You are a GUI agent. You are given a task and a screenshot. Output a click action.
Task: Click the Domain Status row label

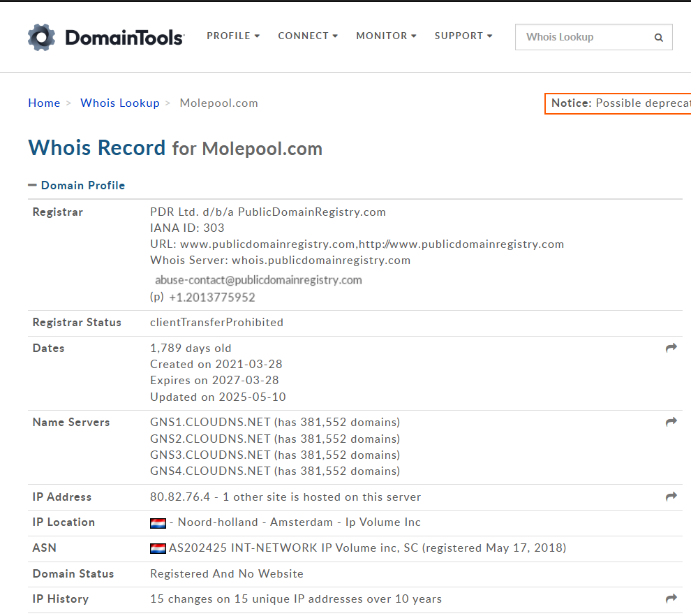point(73,573)
